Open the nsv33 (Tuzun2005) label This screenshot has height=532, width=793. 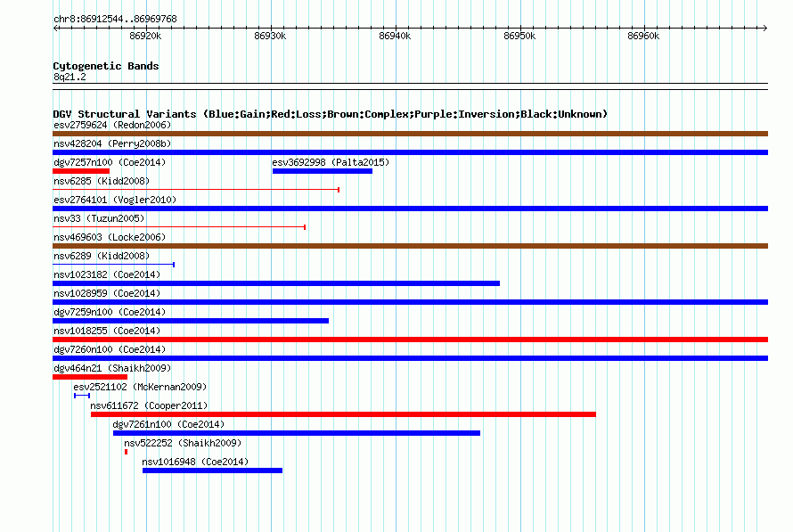coord(99,218)
